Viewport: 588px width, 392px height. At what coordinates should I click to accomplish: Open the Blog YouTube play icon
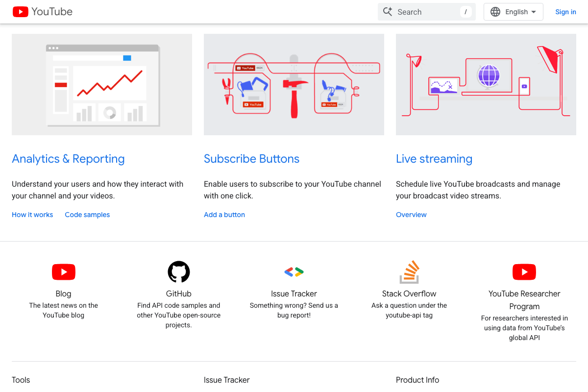[x=64, y=272]
